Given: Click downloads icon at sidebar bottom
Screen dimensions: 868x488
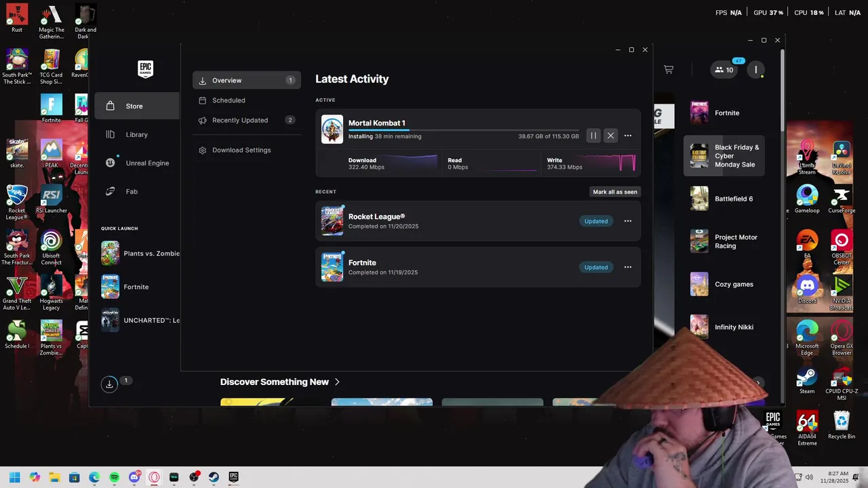Looking at the screenshot, I should (x=109, y=384).
